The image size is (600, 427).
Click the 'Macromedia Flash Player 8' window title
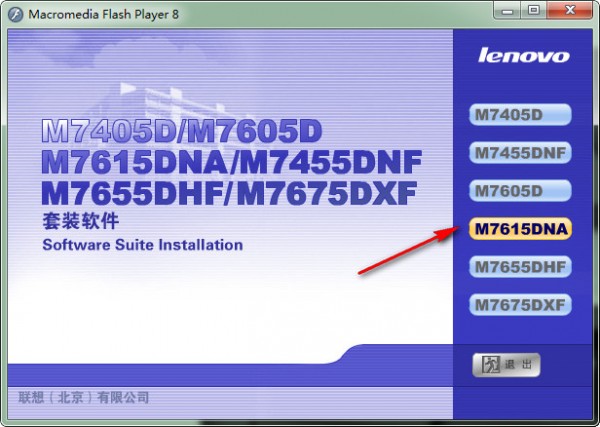(x=103, y=15)
